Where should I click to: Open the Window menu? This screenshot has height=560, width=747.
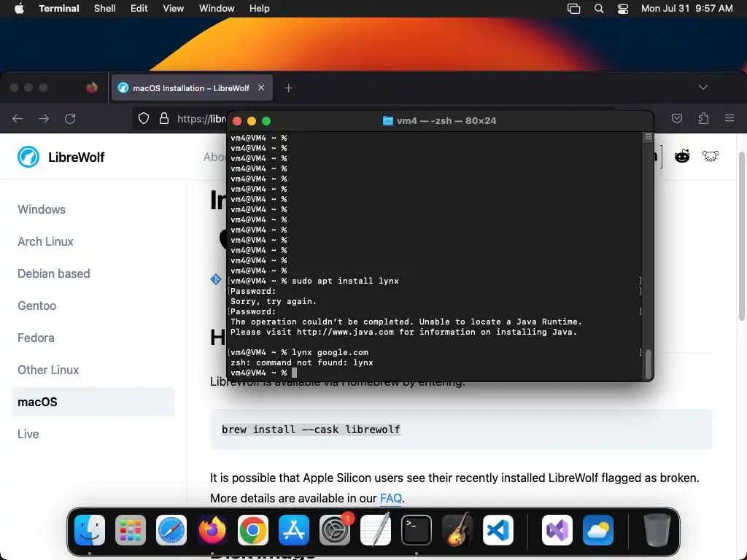click(217, 9)
